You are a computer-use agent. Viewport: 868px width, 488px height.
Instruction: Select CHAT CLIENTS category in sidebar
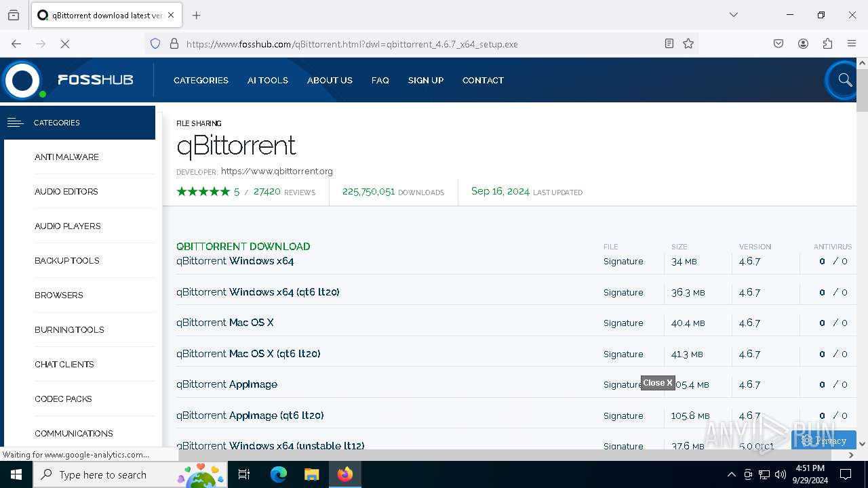[64, 364]
